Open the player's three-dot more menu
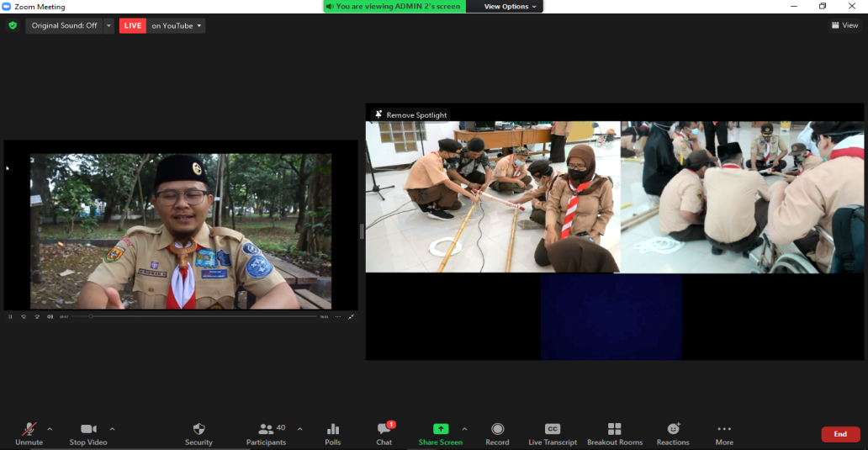 (337, 316)
